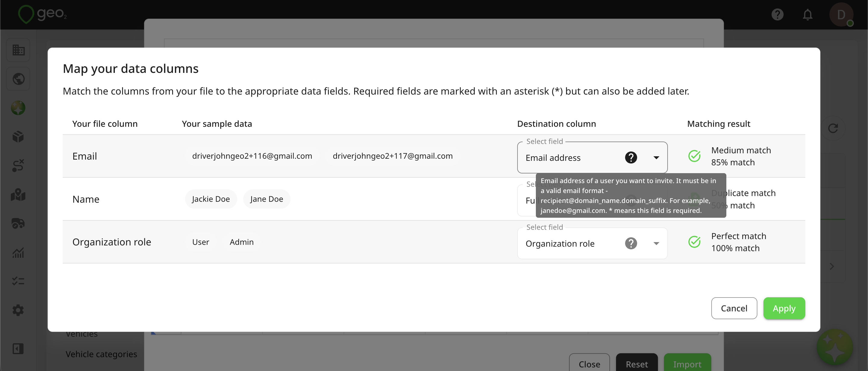The width and height of the screenshot is (868, 371).
Task: Open the help question mark in top bar
Action: click(777, 14)
